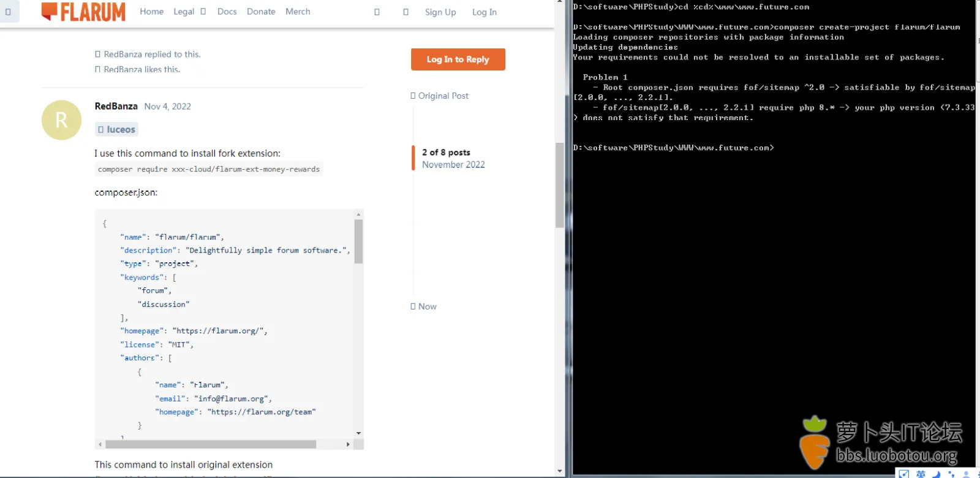
Task: Open RedBanza username link on post
Action: [116, 106]
